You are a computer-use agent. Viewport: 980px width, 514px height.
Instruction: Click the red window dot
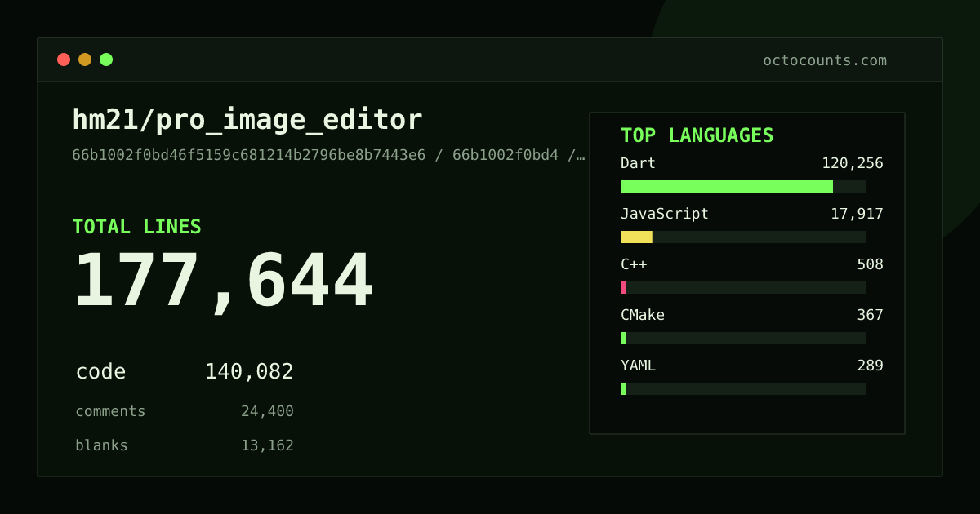(x=64, y=60)
